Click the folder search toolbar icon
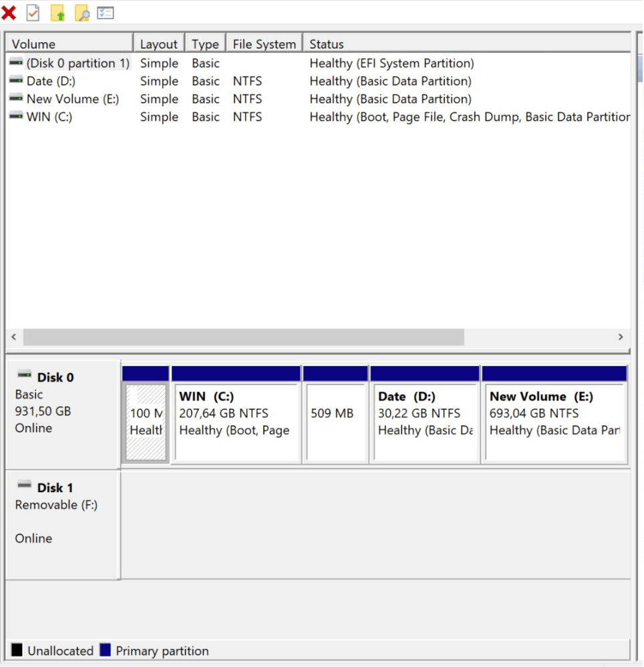This screenshot has width=644, height=667. coord(82,13)
